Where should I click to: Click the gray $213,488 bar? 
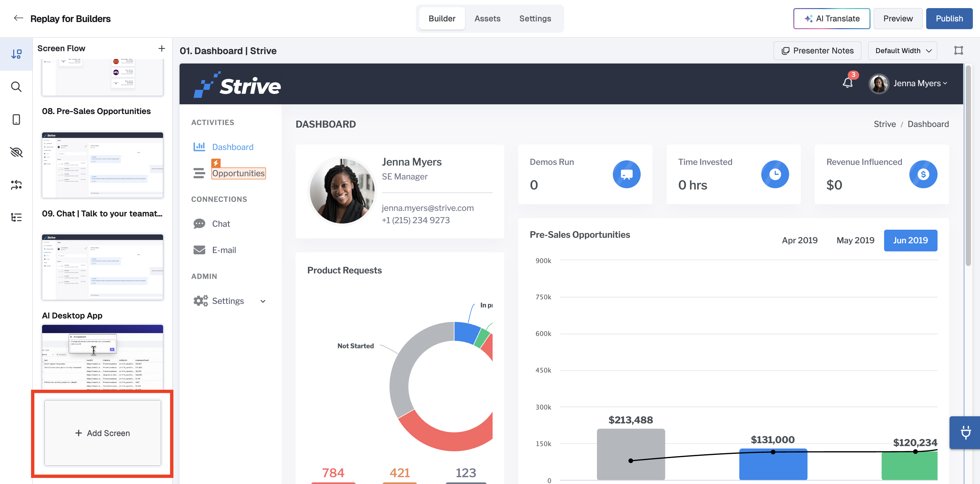pyautogui.click(x=631, y=454)
